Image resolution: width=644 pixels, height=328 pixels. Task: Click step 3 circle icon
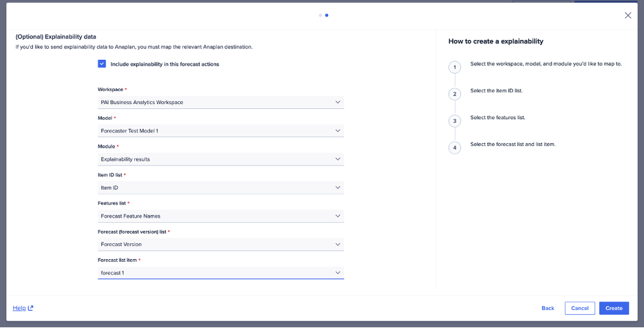point(454,121)
